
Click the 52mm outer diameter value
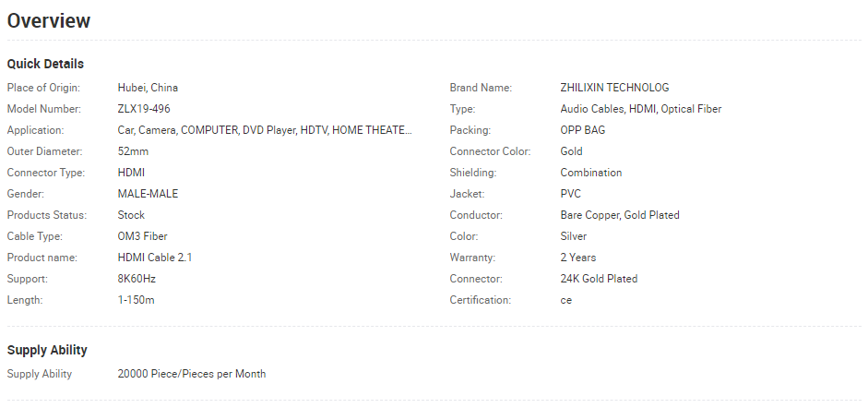pos(133,151)
